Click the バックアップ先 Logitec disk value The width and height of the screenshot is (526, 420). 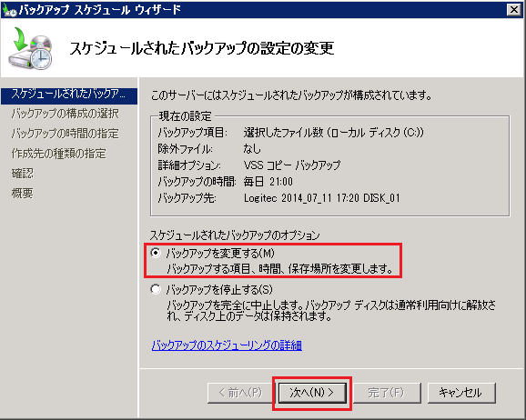point(322,198)
